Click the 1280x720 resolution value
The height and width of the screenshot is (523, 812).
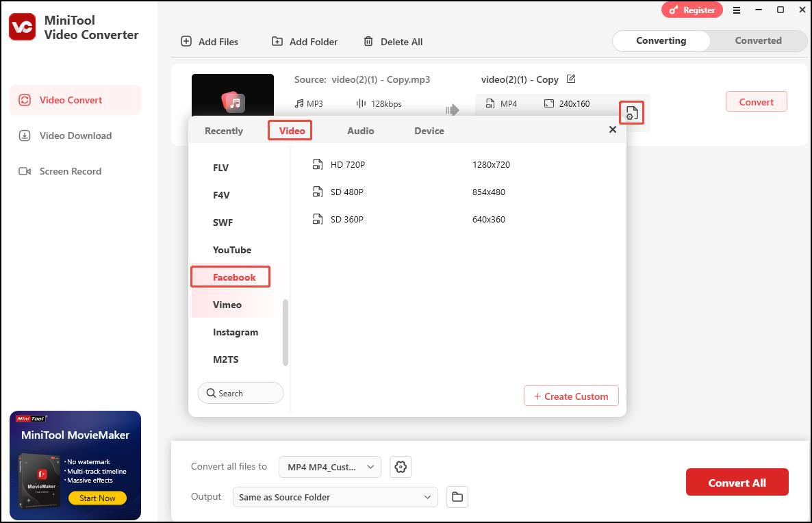tap(491, 165)
